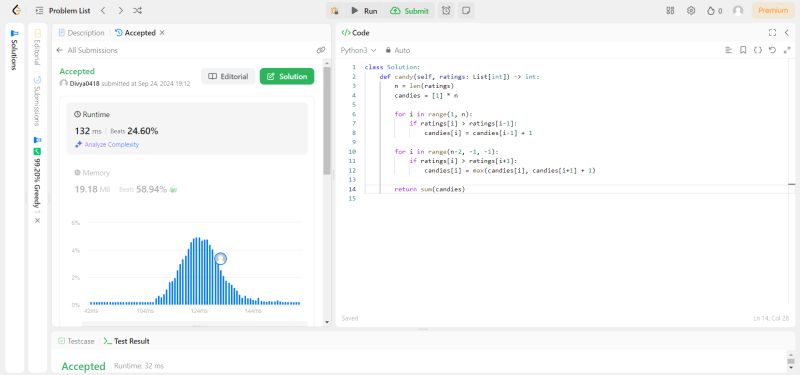Image resolution: width=800 pixels, height=375 pixels.
Task: Switch to the Description tab
Action: point(82,33)
